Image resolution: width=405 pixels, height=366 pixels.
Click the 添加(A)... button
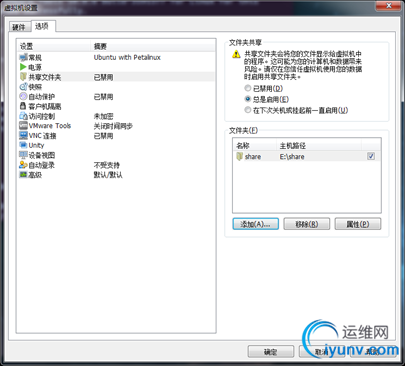tap(255, 224)
